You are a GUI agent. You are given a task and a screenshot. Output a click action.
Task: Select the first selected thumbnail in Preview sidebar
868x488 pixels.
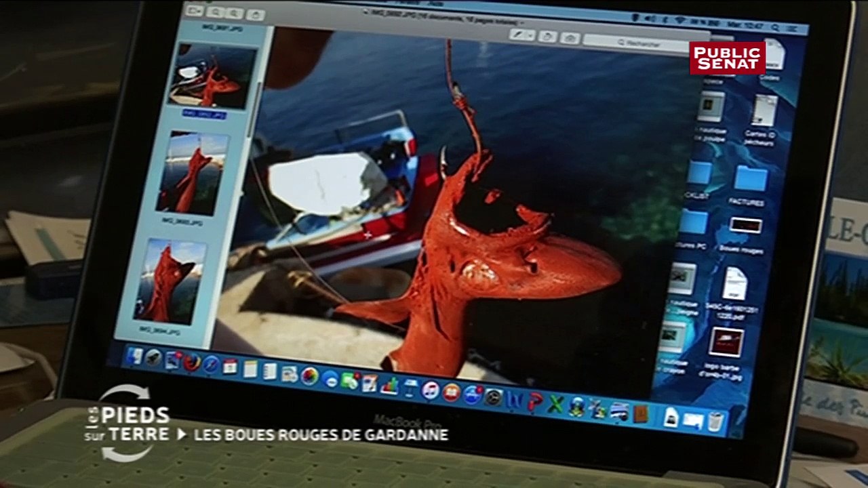(213, 75)
